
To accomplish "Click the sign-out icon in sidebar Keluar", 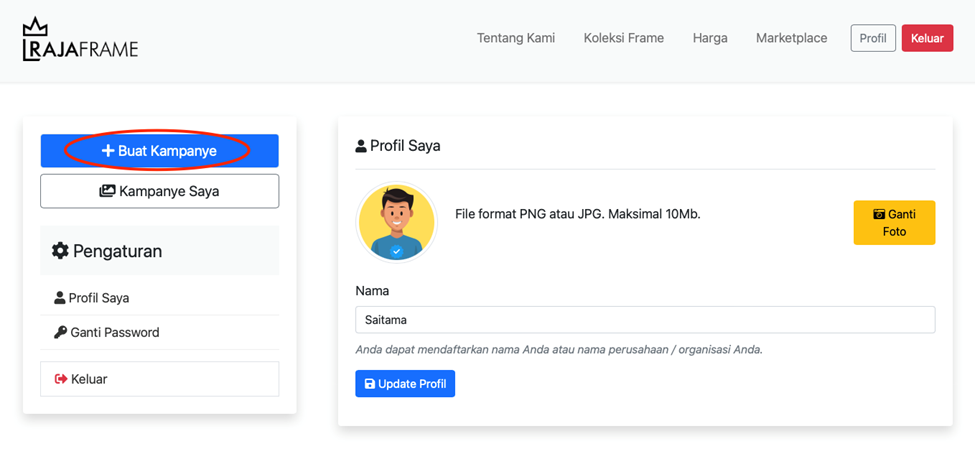I will tap(60, 379).
